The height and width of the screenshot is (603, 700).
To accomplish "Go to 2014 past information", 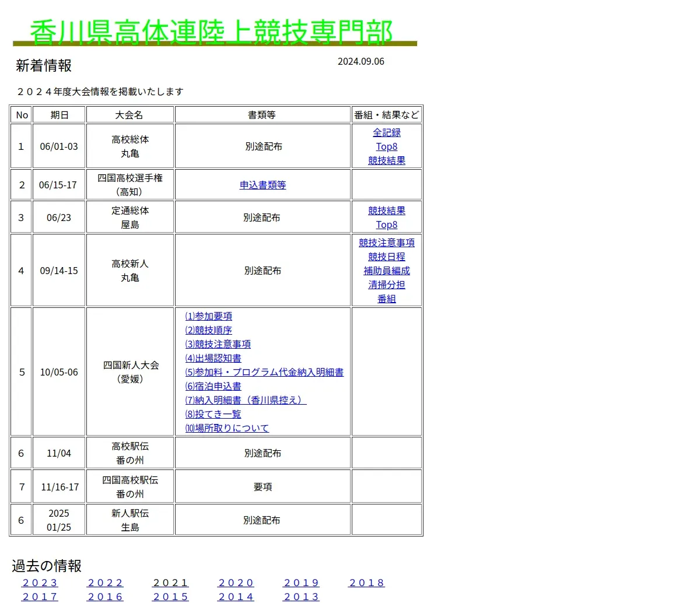I will [236, 597].
